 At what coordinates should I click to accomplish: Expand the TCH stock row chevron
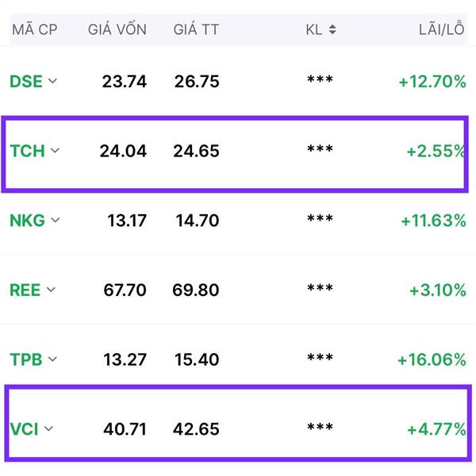click(x=55, y=150)
